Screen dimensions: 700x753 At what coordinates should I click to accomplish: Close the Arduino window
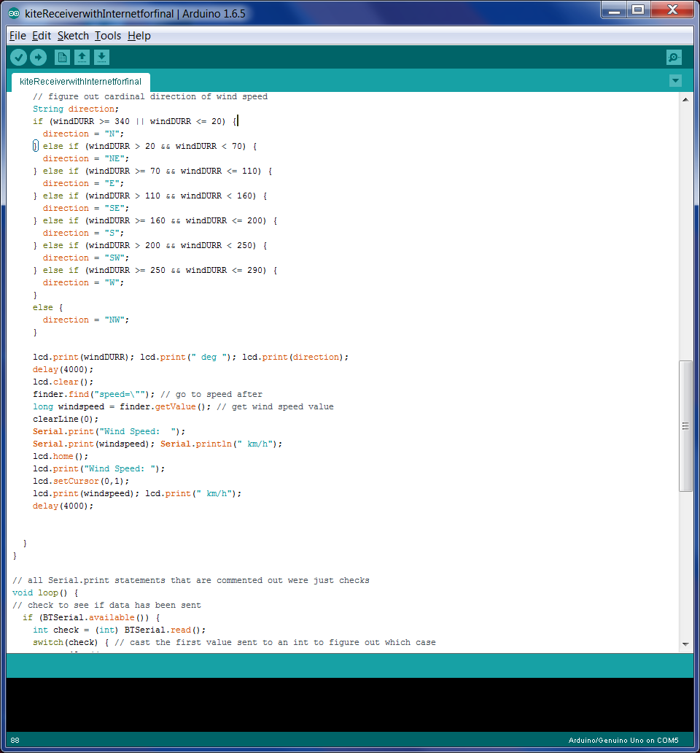[672, 10]
